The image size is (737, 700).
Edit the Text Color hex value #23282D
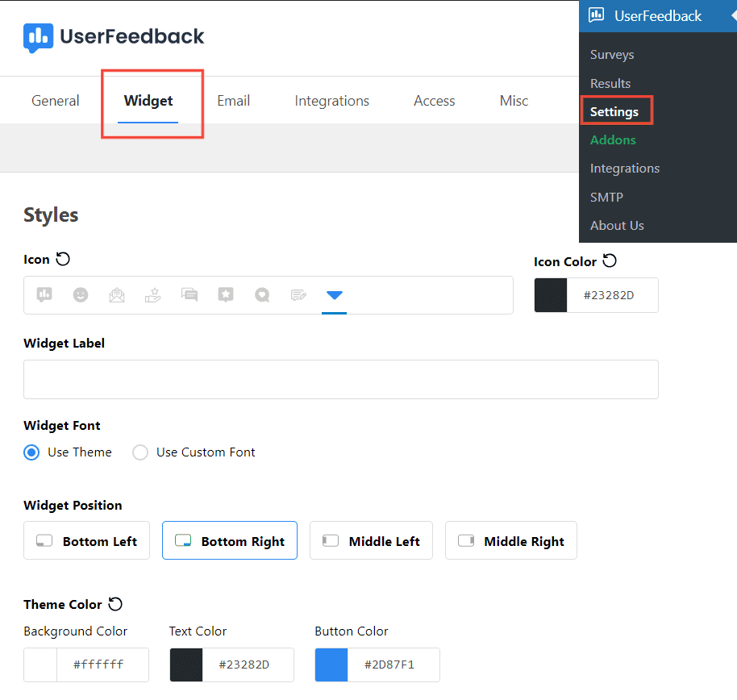[x=248, y=665]
